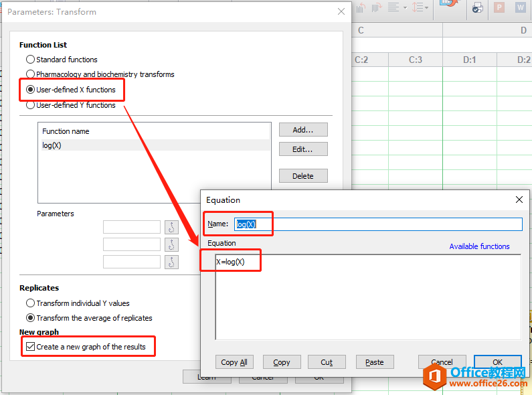The image size is (532, 395).
Task: Click hook icon beside third parameter field
Action: [171, 262]
